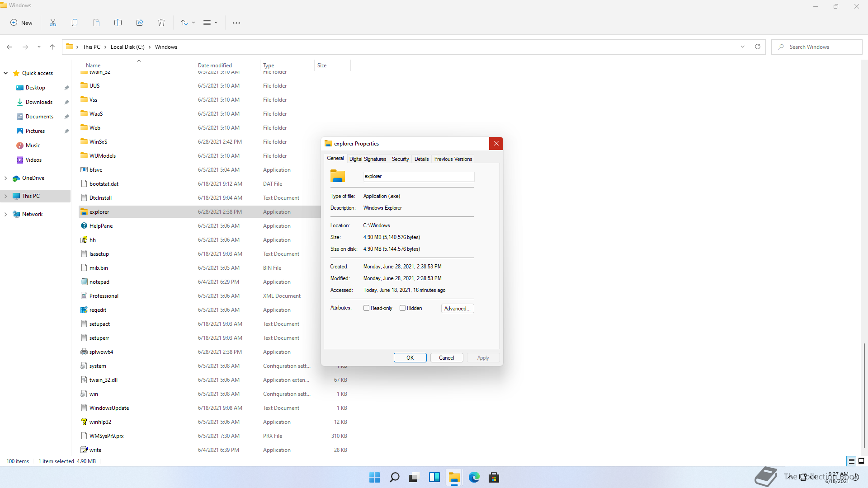
Task: Enable the Read-only attribute checkbox
Action: pos(367,308)
